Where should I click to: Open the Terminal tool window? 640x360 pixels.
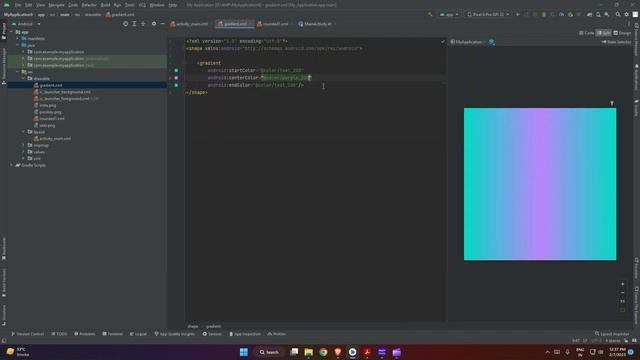(x=113, y=334)
